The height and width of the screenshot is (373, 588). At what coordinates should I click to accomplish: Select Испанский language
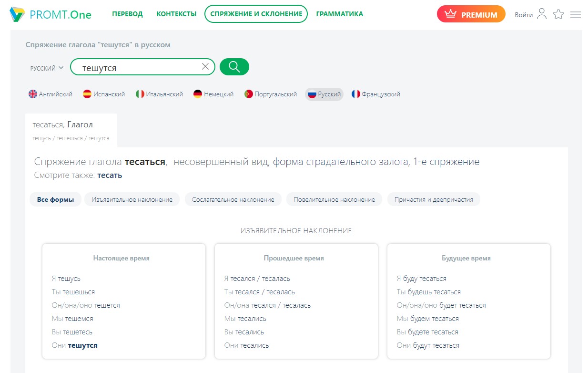point(104,94)
